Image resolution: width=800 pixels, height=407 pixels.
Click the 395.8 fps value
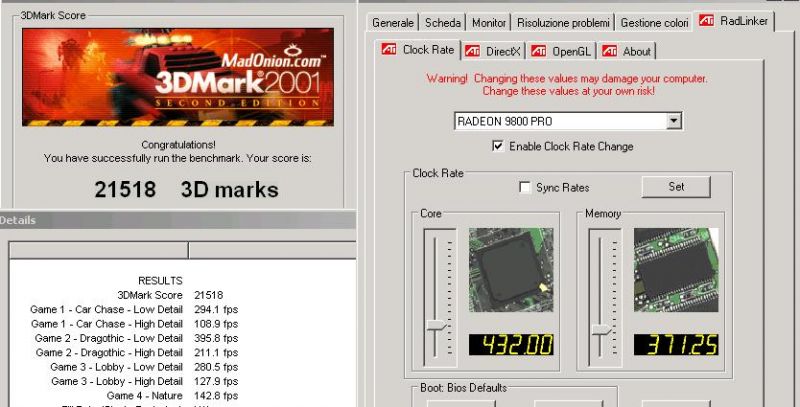click(x=216, y=338)
